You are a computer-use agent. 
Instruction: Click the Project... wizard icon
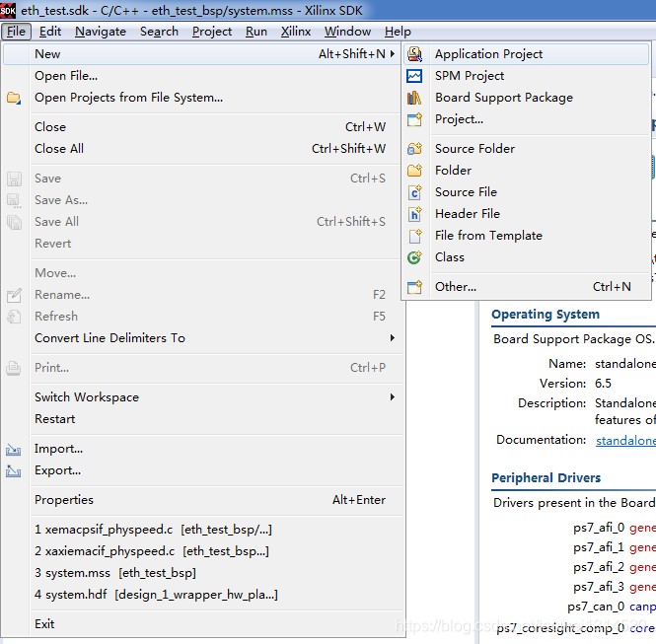pyautogui.click(x=414, y=119)
